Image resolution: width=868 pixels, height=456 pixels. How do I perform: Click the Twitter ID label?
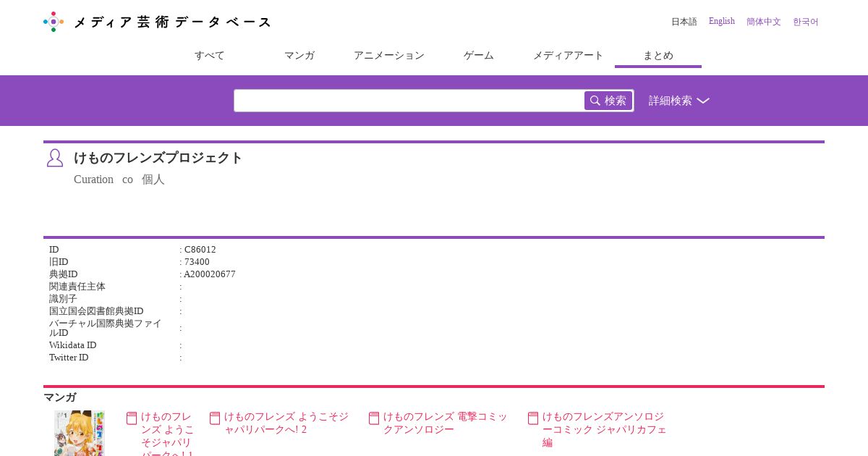pos(69,358)
